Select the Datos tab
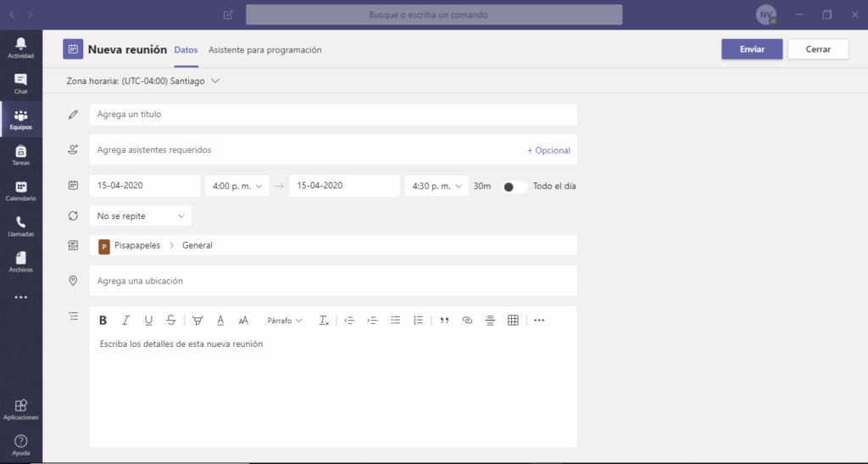 click(x=186, y=50)
